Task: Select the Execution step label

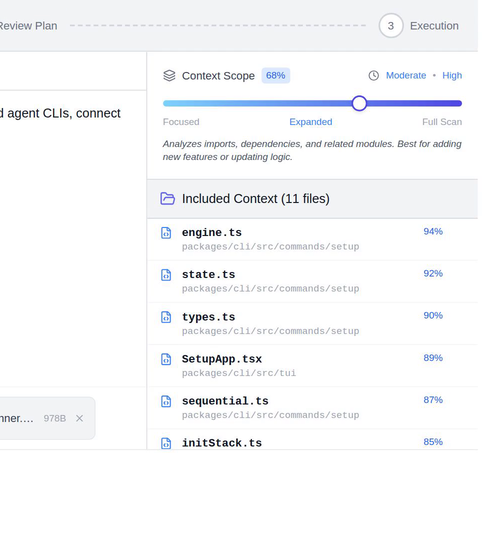Action: [434, 26]
